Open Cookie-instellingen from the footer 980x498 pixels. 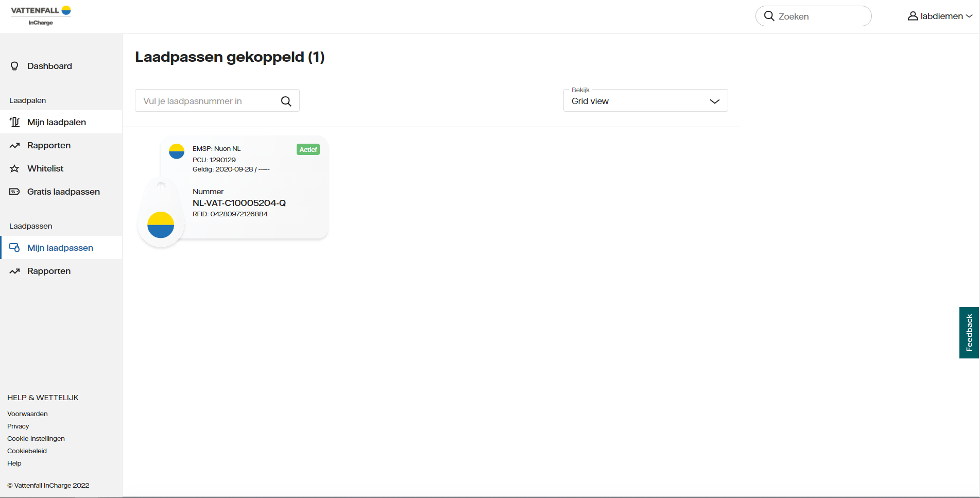click(36, 438)
